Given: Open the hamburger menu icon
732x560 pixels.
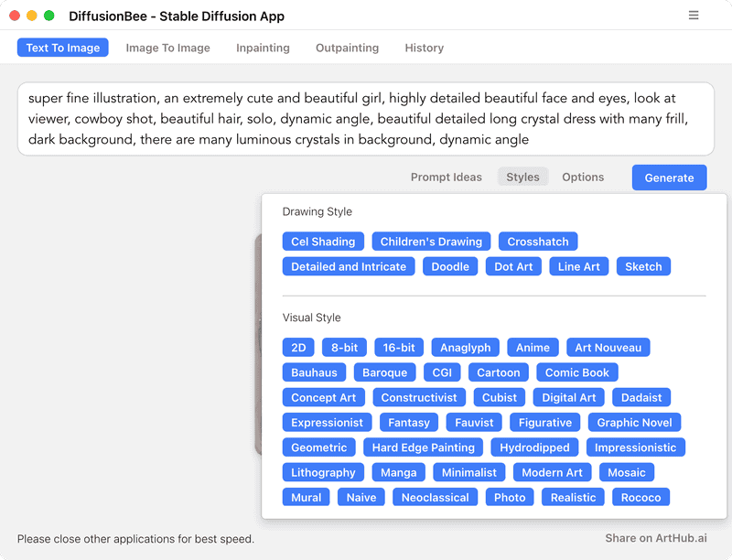Looking at the screenshot, I should tap(694, 16).
